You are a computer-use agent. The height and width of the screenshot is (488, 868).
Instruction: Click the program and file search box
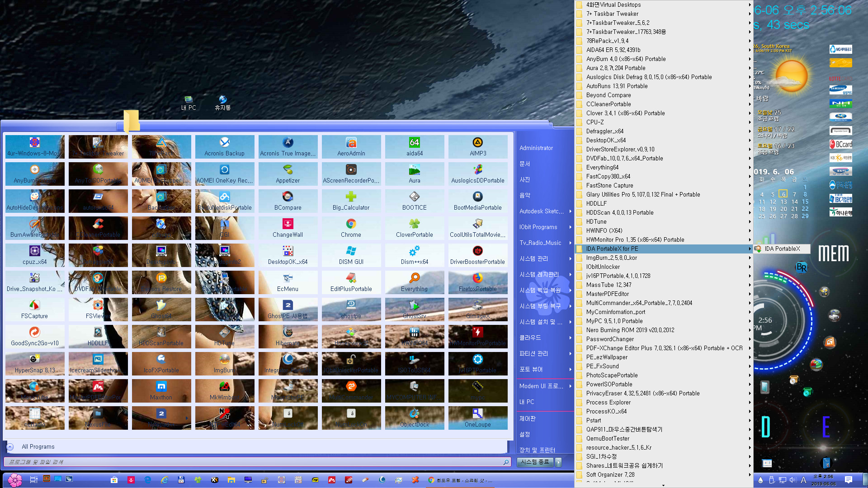click(258, 462)
